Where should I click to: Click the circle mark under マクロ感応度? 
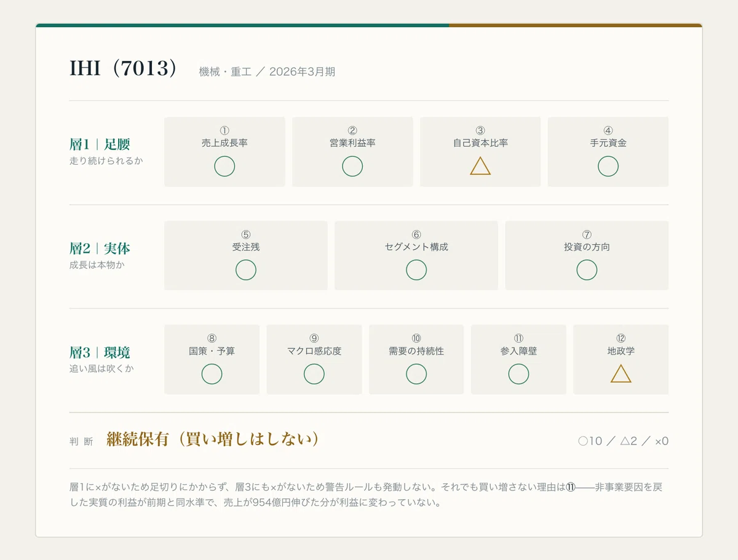(x=314, y=374)
